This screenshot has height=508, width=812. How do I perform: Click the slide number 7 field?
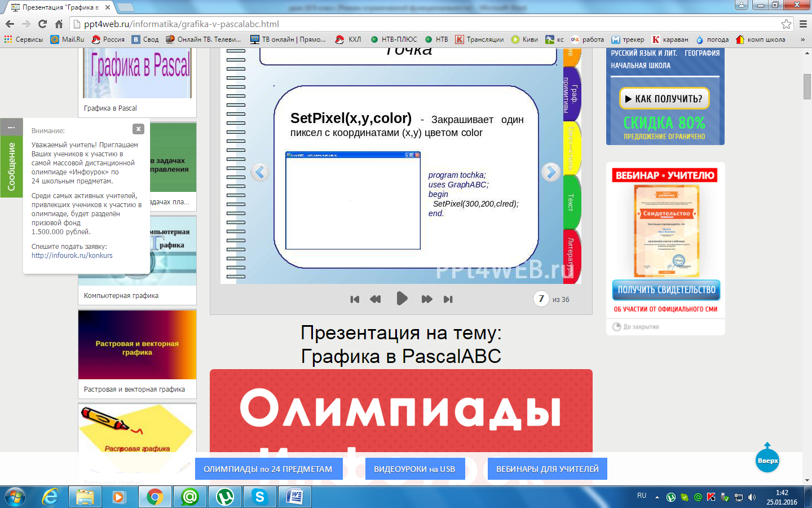(541, 299)
